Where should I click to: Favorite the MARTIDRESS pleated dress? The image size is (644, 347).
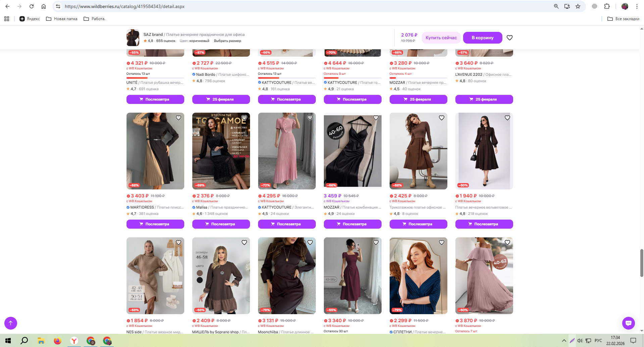[179, 118]
